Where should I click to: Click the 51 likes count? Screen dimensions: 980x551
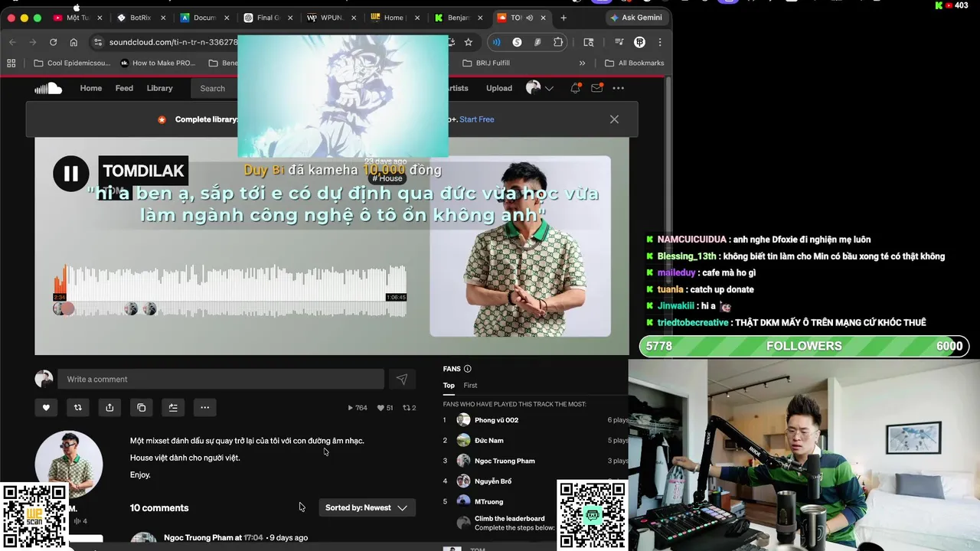click(385, 408)
